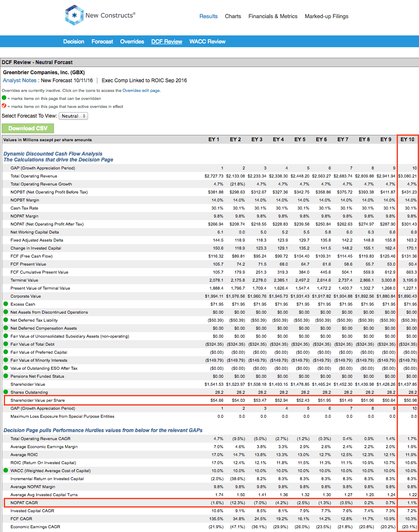Image resolution: width=419 pixels, height=532 pixels.
Task: Select the Economic Earnings CAGR row label
Action: [35, 527]
